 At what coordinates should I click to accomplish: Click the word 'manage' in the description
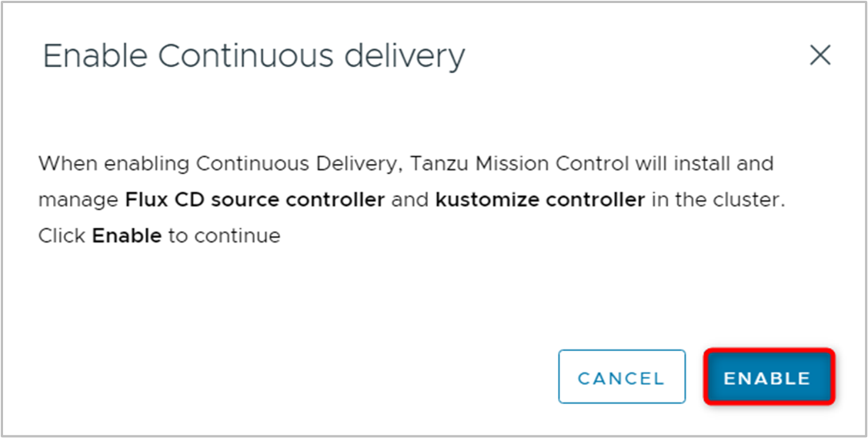click(79, 201)
